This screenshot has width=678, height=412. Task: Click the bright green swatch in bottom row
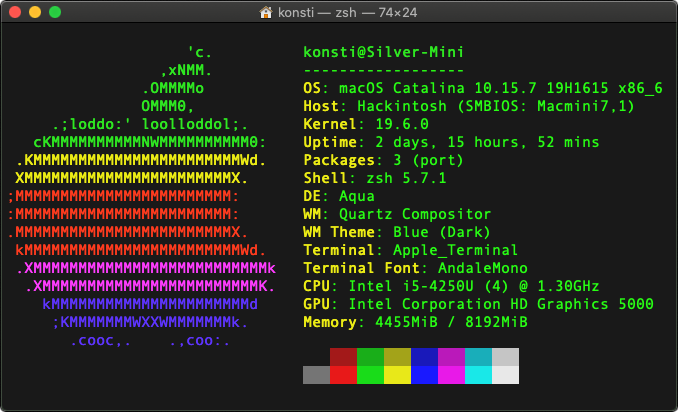coord(370,375)
